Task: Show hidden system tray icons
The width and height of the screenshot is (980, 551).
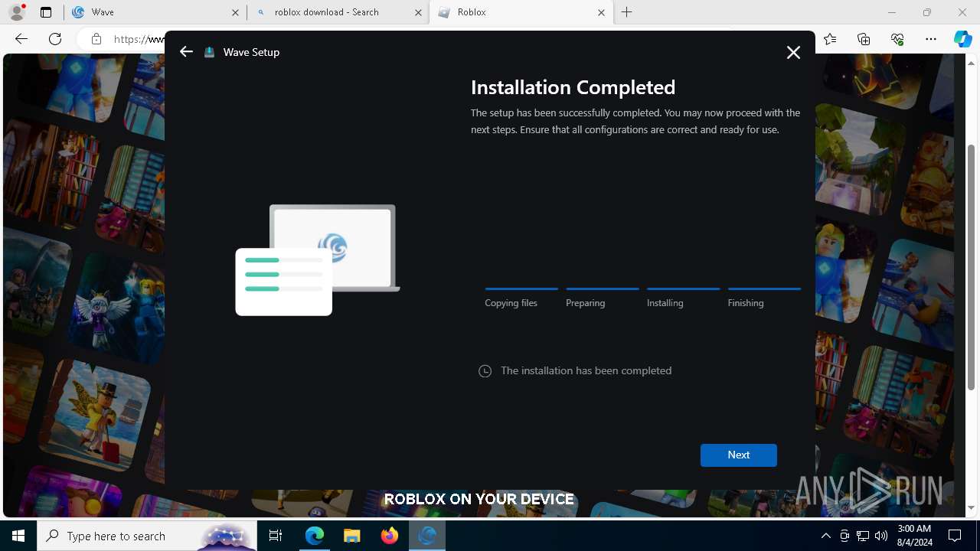Action: 825,536
